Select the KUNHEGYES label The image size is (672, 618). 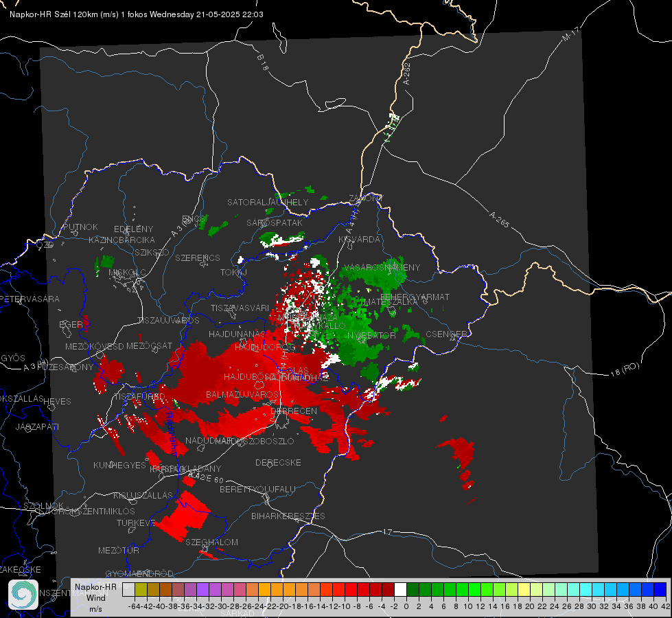coord(119,465)
